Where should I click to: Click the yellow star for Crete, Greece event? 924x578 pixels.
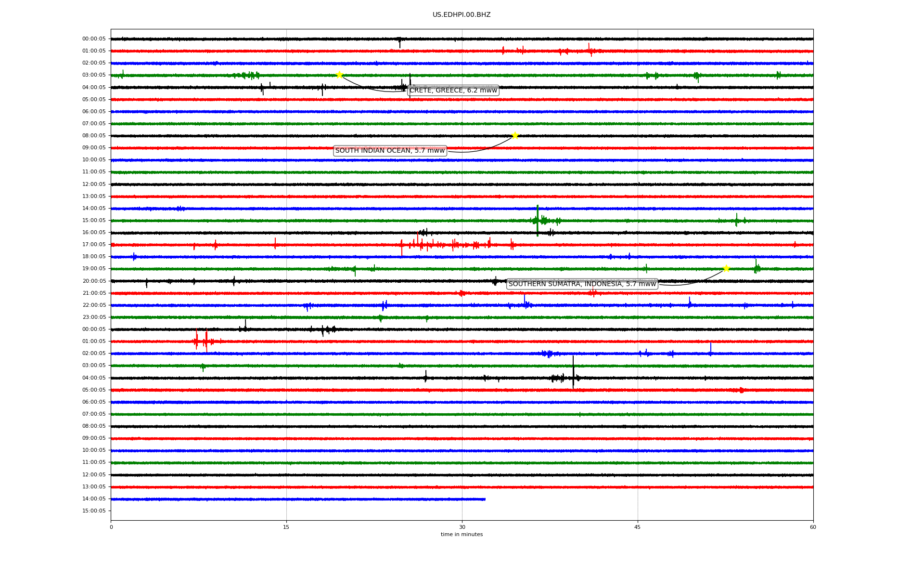point(339,75)
